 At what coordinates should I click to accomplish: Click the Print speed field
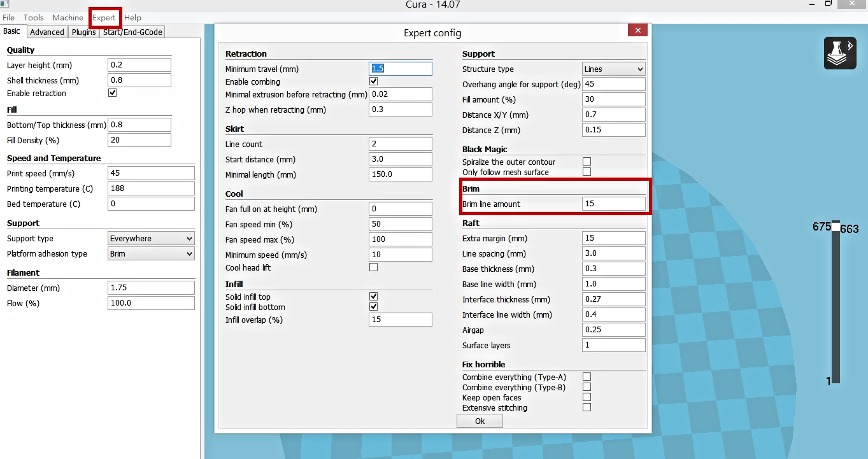click(152, 173)
